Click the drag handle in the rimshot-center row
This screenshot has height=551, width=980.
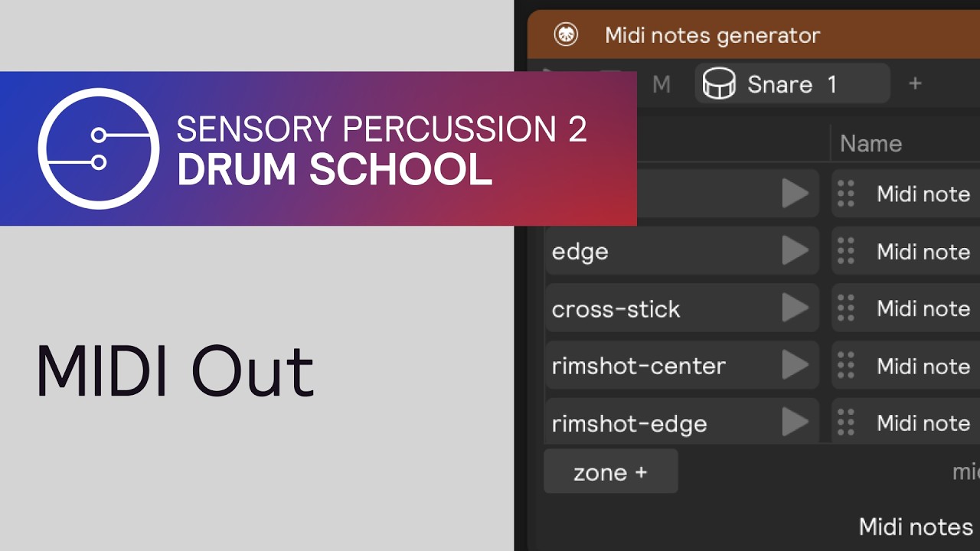tap(846, 366)
